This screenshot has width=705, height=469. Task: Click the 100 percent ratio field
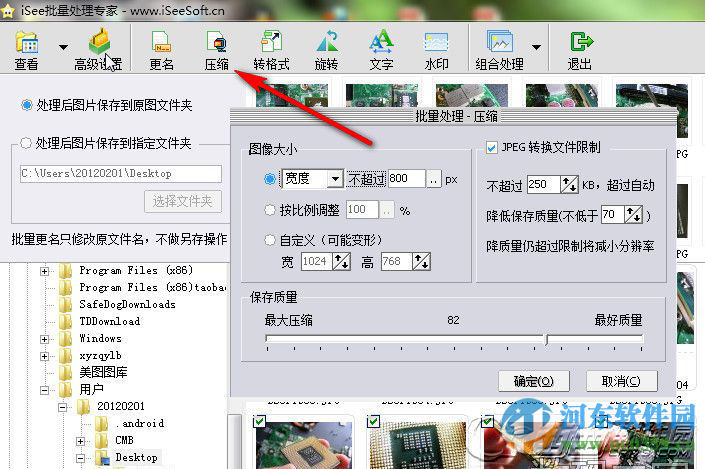tap(362, 210)
